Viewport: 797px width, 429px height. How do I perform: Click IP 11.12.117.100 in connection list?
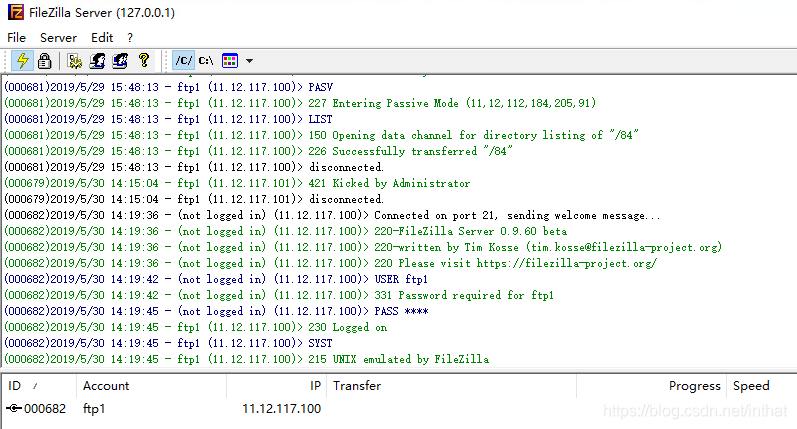click(x=282, y=409)
